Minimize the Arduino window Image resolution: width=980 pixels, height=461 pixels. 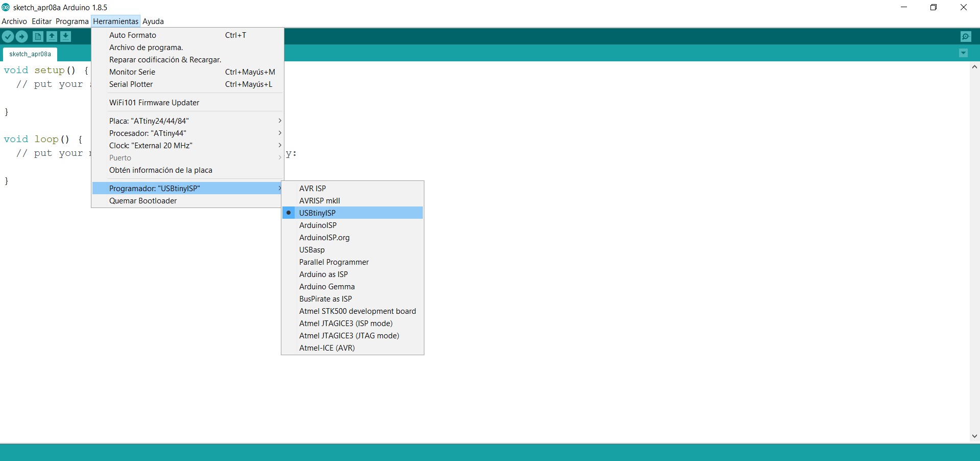click(904, 7)
